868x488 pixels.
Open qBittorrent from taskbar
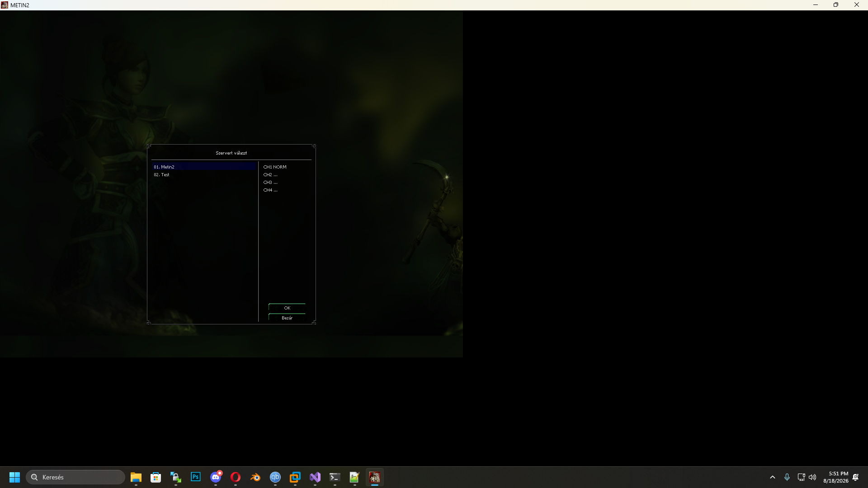[x=275, y=477]
